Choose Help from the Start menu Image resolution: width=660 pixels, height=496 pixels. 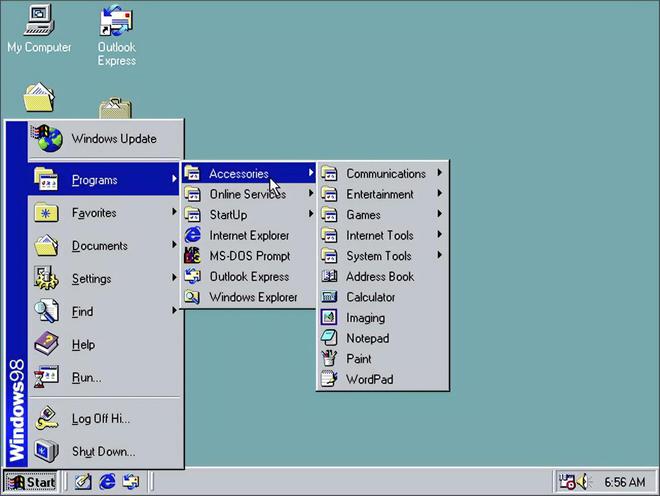coord(104,344)
